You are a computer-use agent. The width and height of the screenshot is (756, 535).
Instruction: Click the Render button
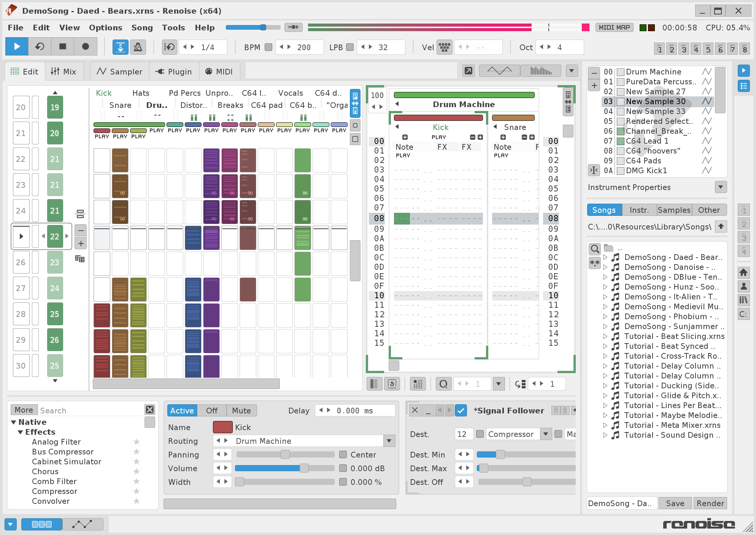(710, 503)
